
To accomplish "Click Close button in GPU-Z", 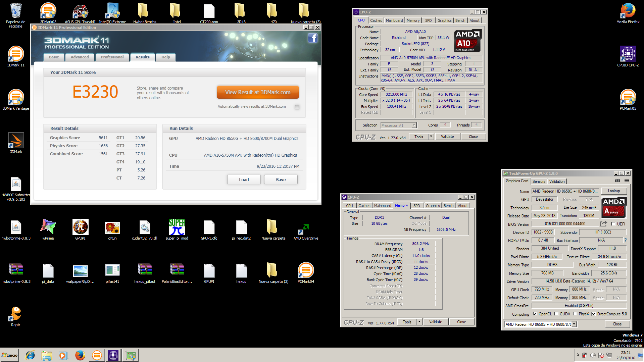I will click(x=617, y=324).
